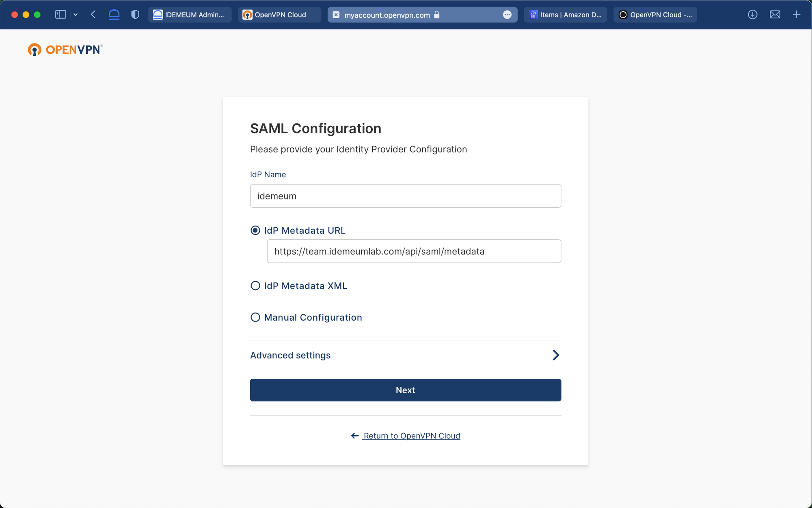This screenshot has width=812, height=508.
Task: Close window with red button
Action: click(15, 15)
